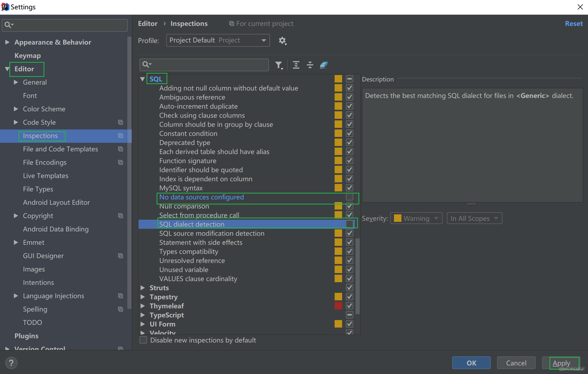Viewport: 588px width, 374px height.
Task: Click the Reset link at top right
Action: (574, 23)
